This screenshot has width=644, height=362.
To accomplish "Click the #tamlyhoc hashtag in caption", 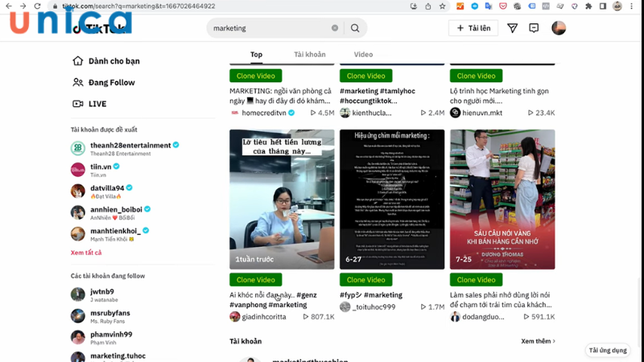I will click(x=398, y=91).
